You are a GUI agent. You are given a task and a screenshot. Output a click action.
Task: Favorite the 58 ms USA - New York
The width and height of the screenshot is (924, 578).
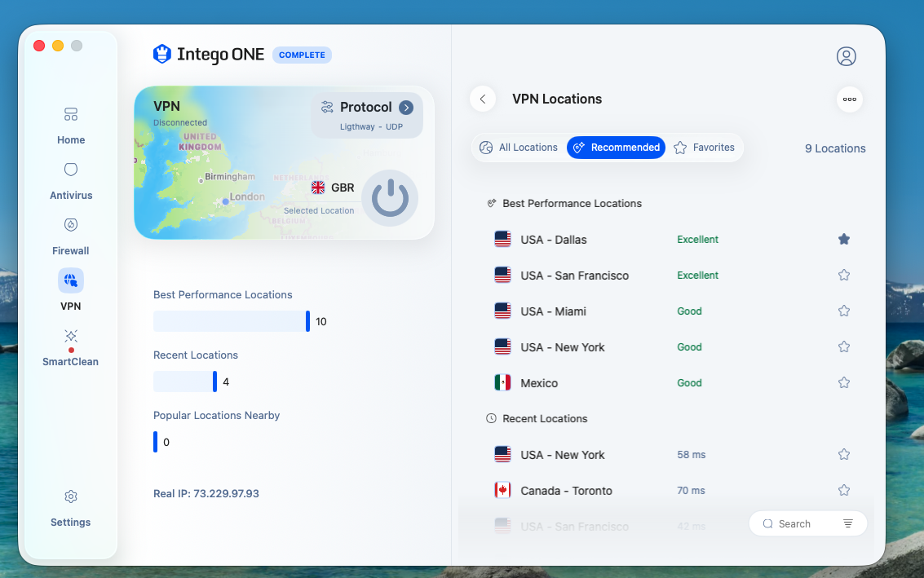click(x=844, y=454)
